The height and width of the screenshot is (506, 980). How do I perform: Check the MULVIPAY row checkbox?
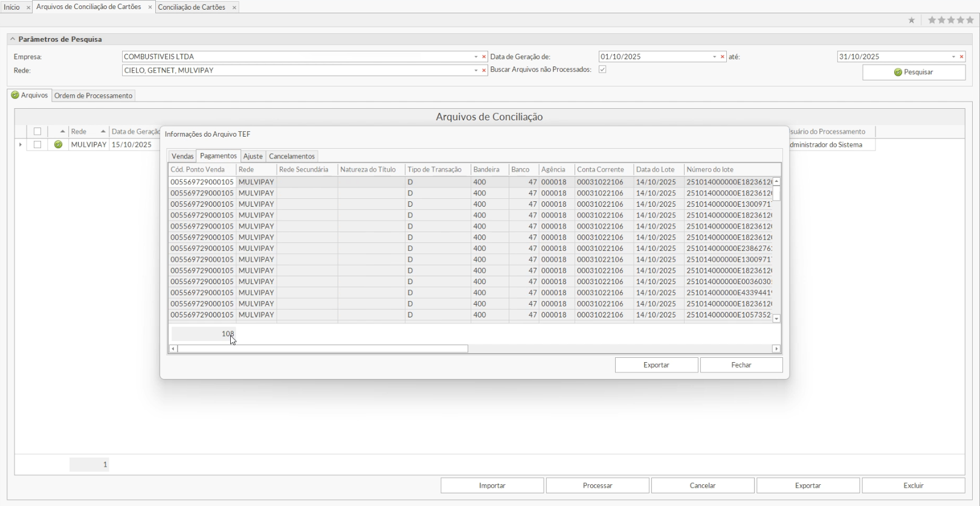(x=37, y=144)
